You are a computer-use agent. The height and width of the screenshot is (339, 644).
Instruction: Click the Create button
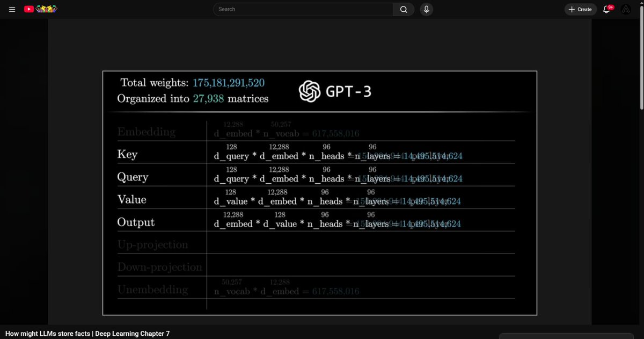580,9
